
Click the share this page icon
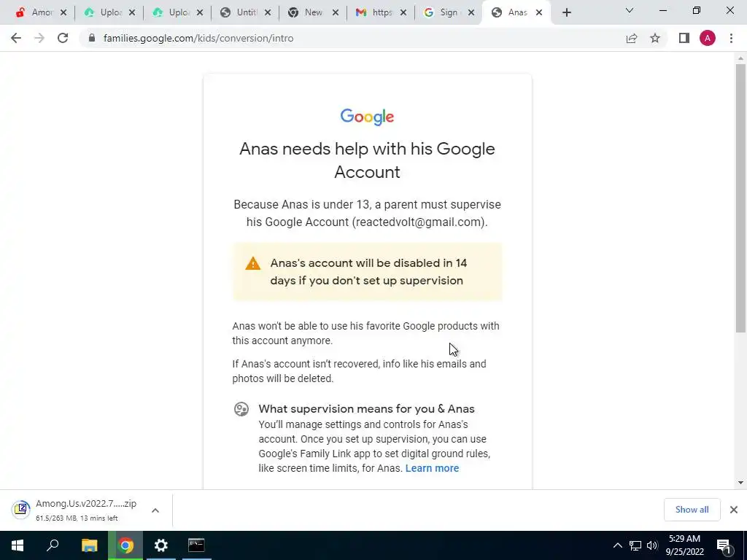click(x=632, y=38)
